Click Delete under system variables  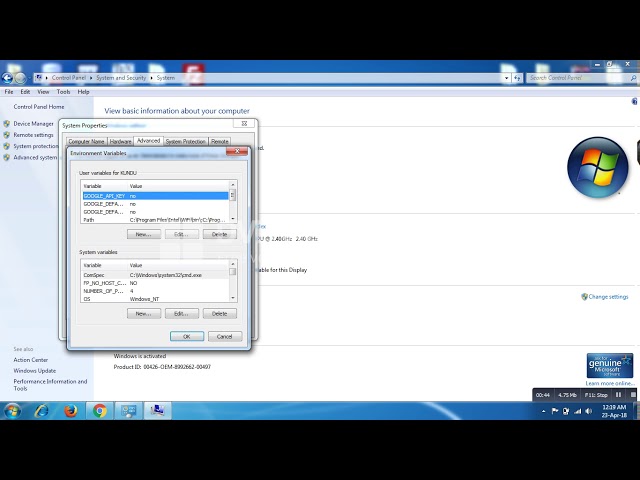coord(220,313)
